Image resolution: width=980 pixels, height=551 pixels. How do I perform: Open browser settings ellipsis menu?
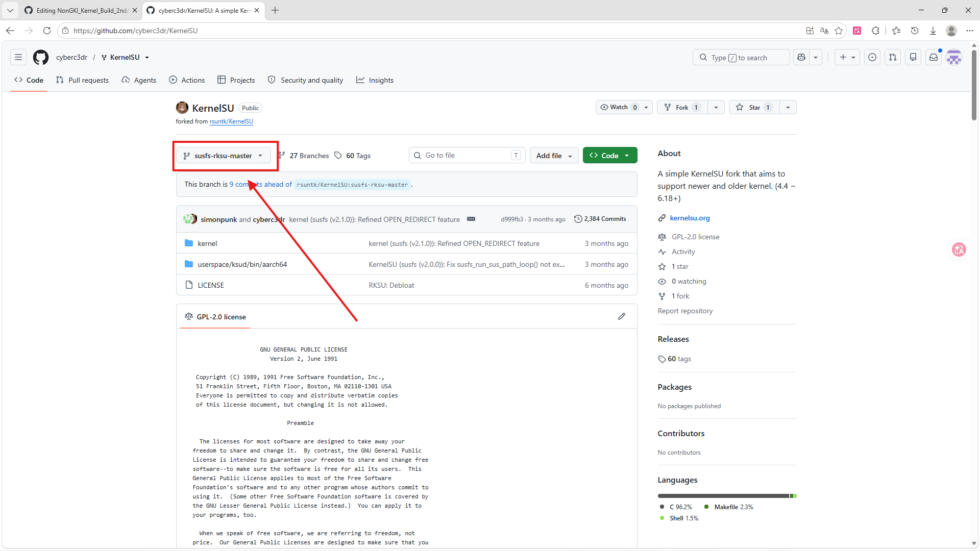970,31
